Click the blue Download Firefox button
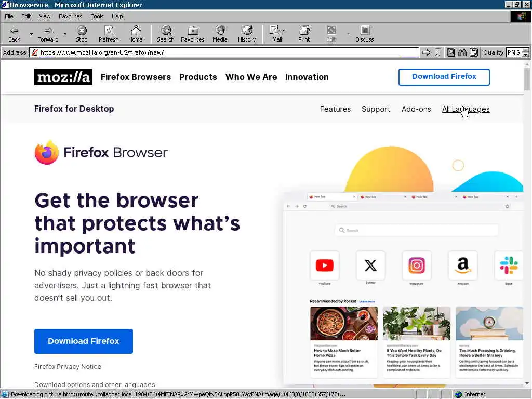The image size is (532, 399). coord(84,341)
